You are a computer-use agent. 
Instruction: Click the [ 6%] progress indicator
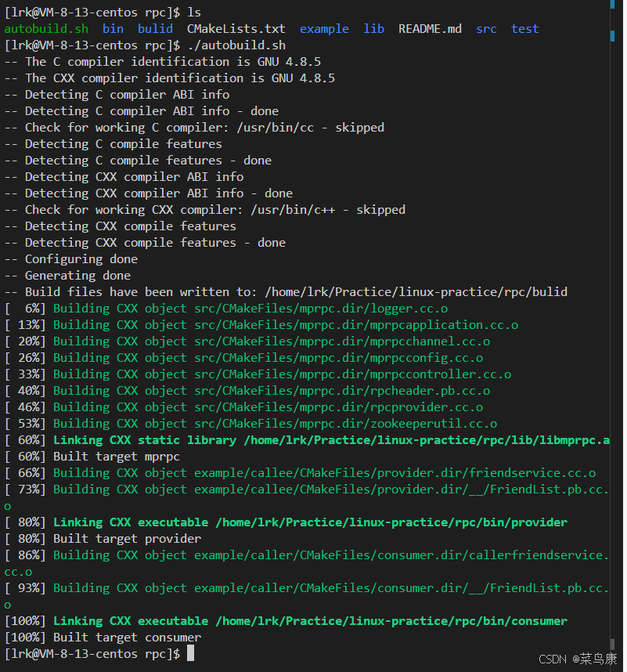(x=25, y=308)
